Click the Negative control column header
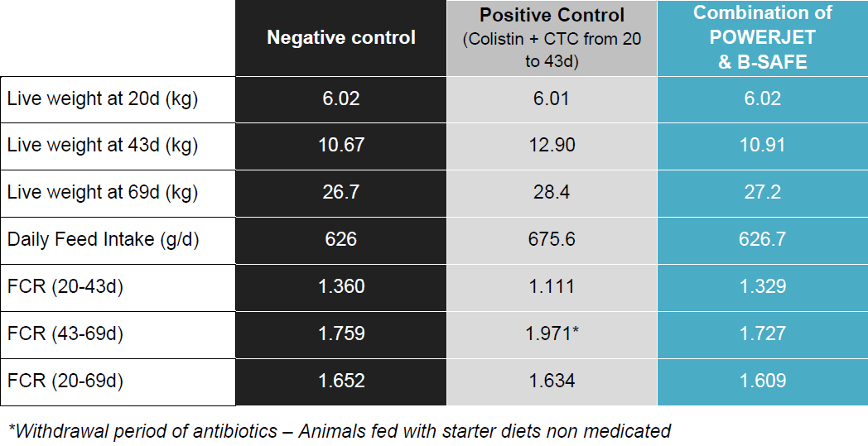The image size is (868, 446). pyautogui.click(x=341, y=38)
